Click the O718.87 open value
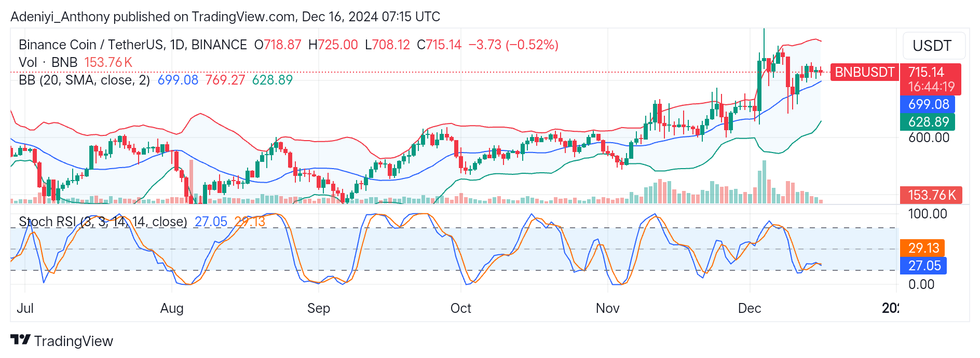The height and width of the screenshot is (358, 980). pos(278,45)
